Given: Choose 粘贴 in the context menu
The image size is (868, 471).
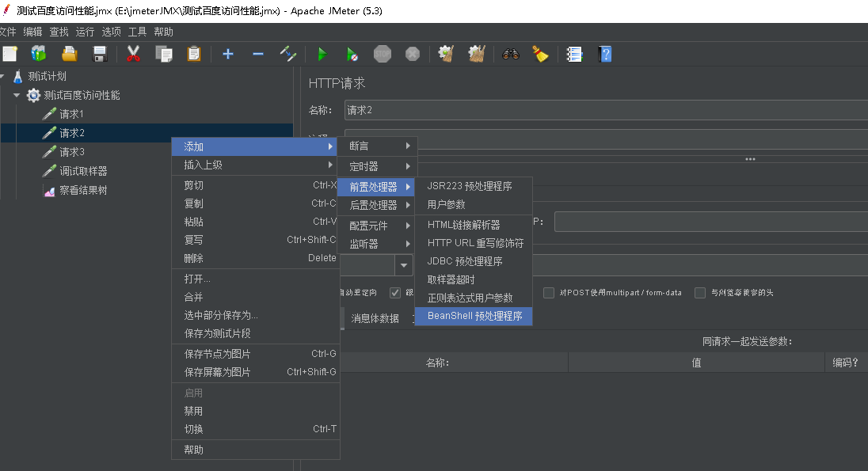Looking at the screenshot, I should tap(255, 222).
